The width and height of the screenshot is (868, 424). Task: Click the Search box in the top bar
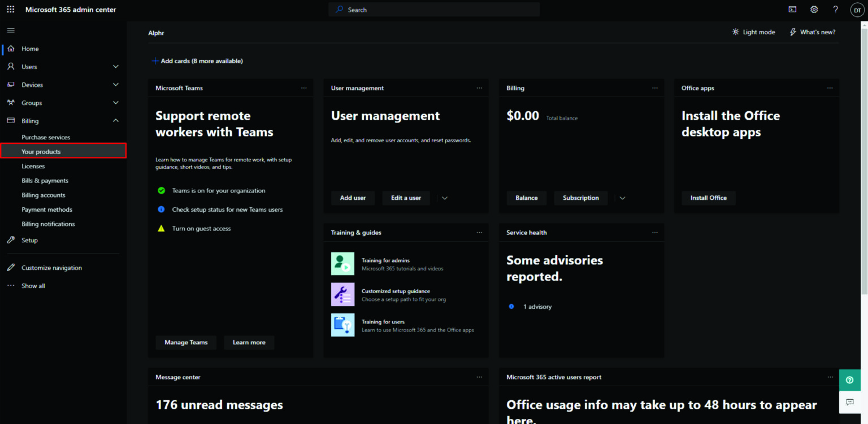434,10
